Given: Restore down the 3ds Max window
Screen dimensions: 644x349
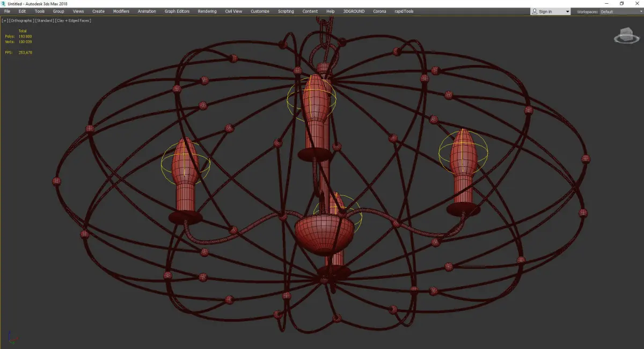Looking at the screenshot, I should (x=622, y=4).
